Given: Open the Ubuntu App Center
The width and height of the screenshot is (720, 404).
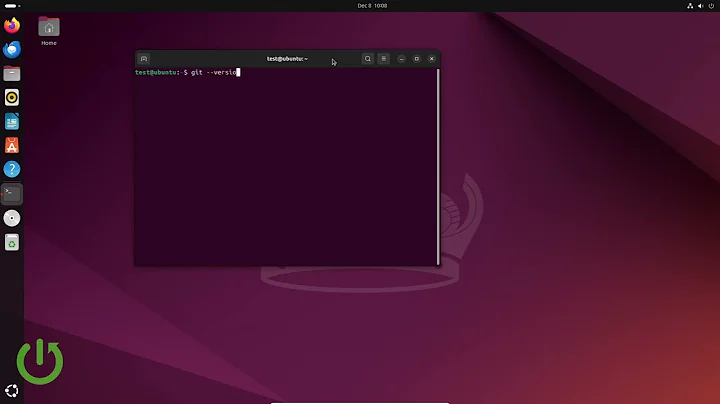Looking at the screenshot, I should click(x=12, y=146).
